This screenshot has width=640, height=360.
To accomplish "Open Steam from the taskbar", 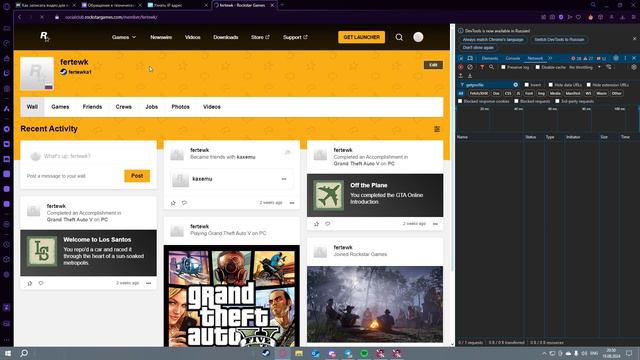I will pyautogui.click(x=266, y=353).
